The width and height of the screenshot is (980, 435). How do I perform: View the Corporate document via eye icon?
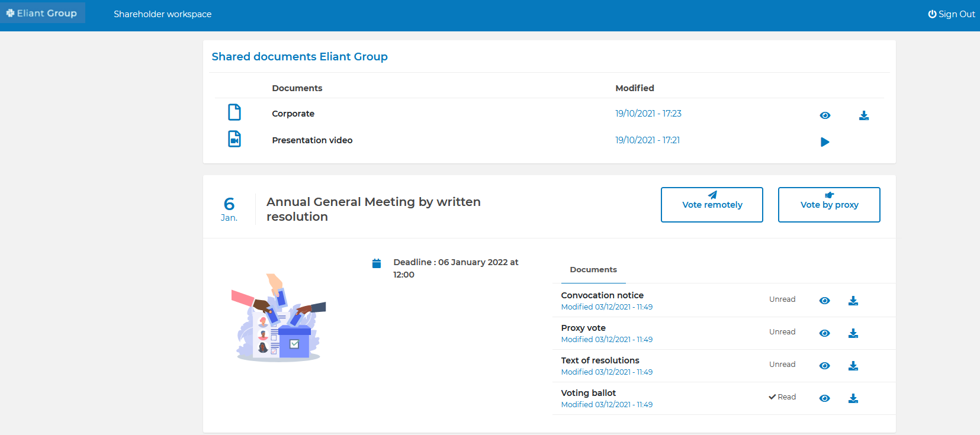[825, 115]
